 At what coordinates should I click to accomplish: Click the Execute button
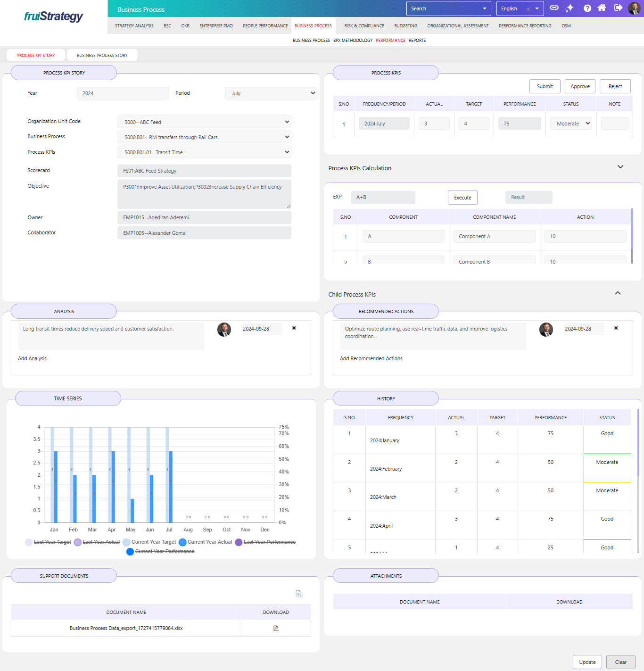pos(462,198)
